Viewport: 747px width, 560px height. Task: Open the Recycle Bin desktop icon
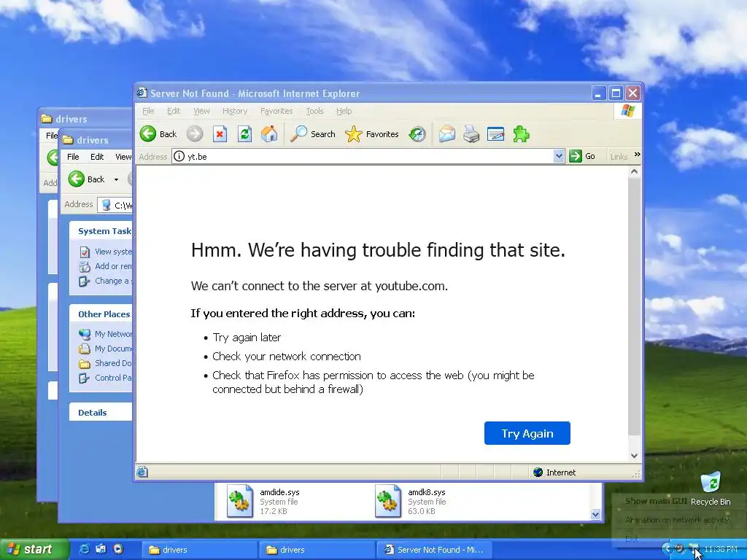click(711, 482)
